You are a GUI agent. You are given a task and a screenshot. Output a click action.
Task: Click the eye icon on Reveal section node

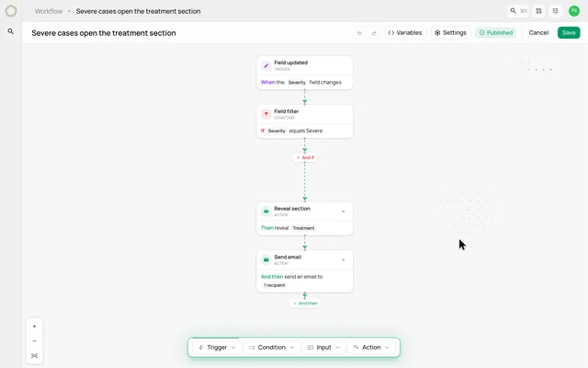click(x=266, y=212)
